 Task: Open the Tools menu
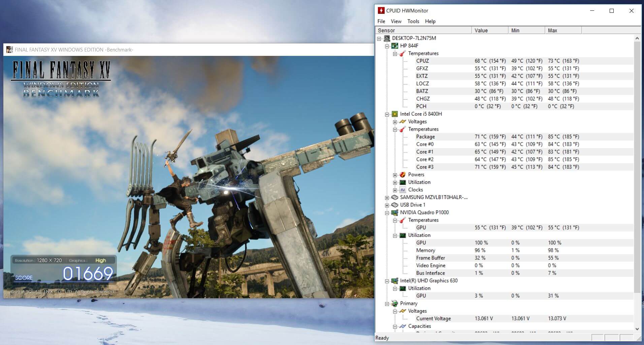click(x=413, y=21)
